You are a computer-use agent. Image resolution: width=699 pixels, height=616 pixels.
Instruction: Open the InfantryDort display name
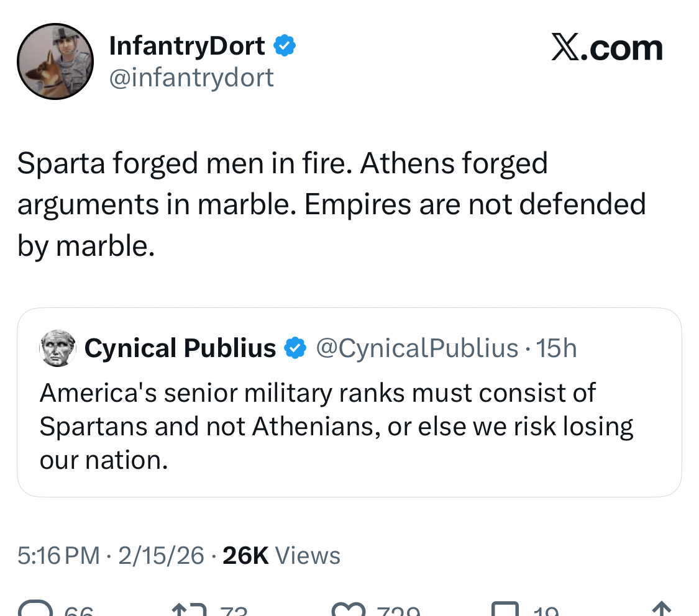pos(187,46)
